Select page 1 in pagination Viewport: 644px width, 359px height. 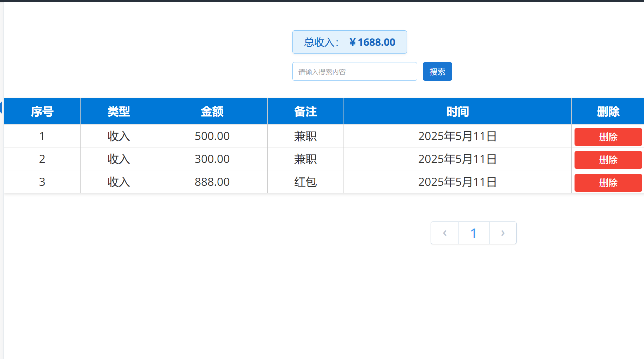coord(474,233)
